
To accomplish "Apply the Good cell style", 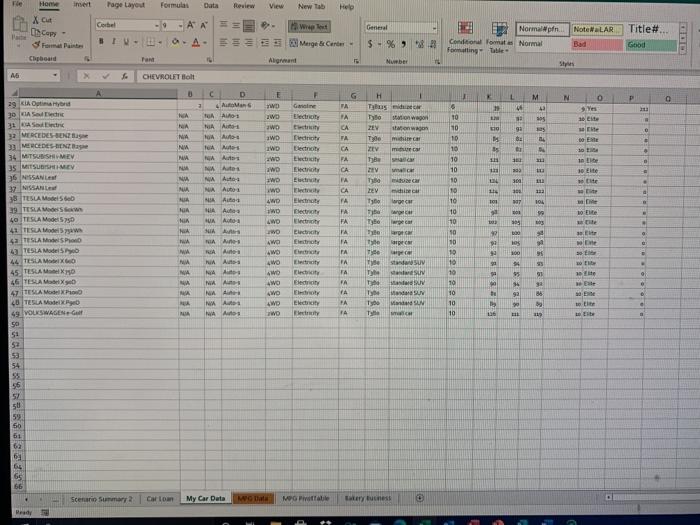I will click(x=651, y=45).
